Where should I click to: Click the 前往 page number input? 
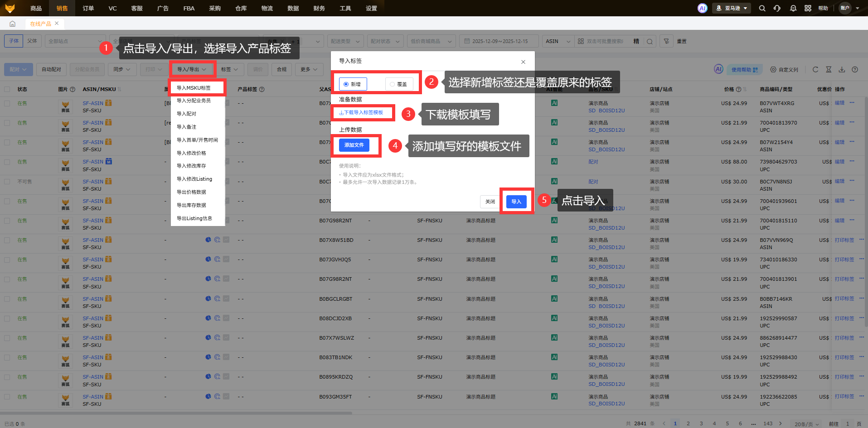click(847, 424)
